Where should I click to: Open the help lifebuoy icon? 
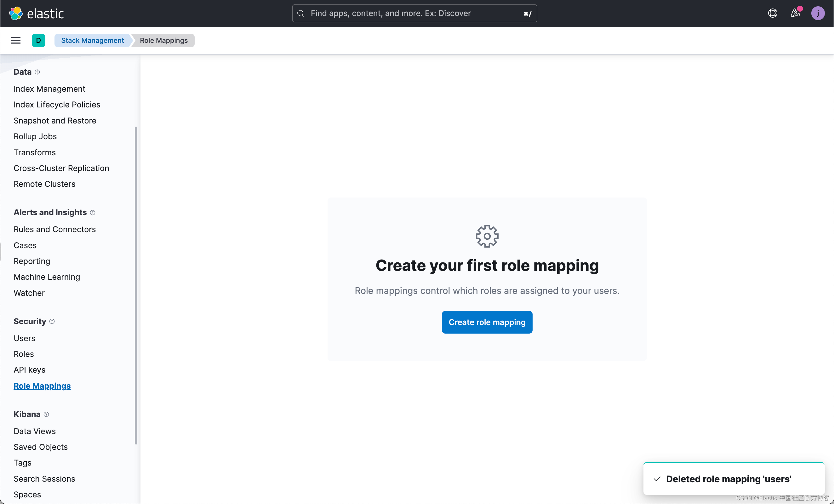(772, 14)
